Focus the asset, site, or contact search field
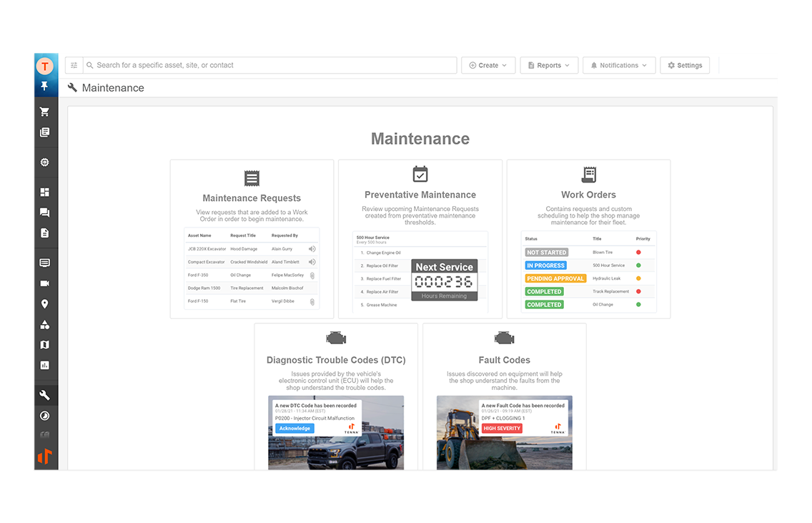Image resolution: width=812 pixels, height=523 pixels. tap(269, 65)
